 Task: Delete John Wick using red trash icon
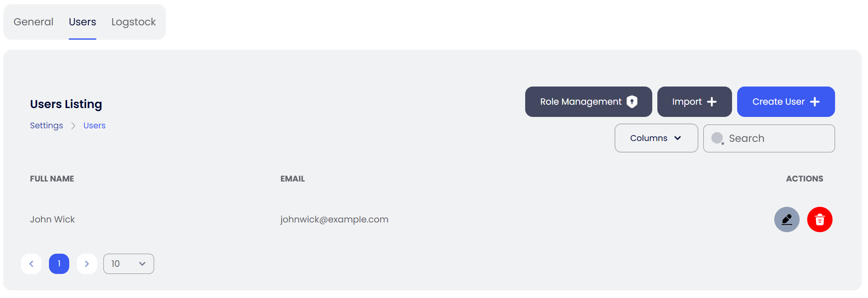(x=819, y=219)
